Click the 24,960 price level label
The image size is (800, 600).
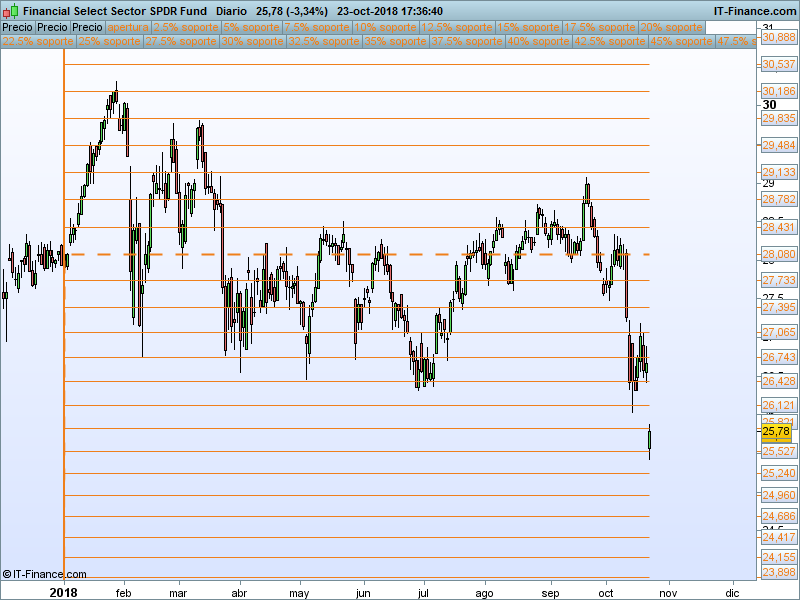click(x=779, y=495)
